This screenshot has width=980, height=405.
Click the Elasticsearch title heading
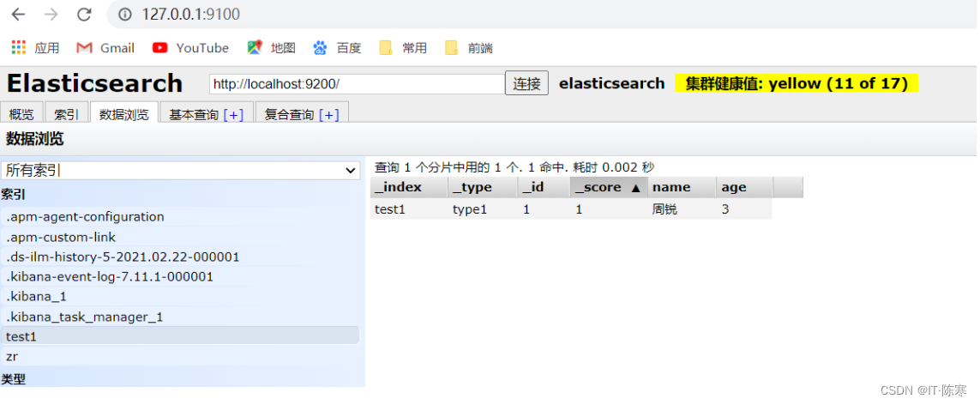coord(94,84)
